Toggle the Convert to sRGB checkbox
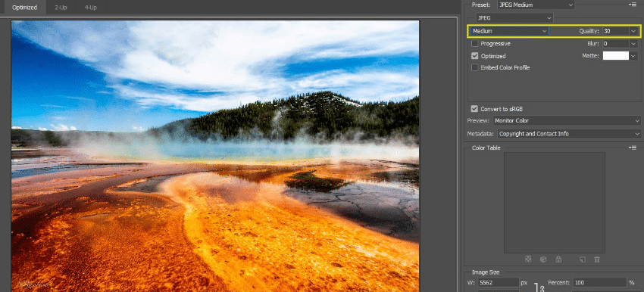The image size is (644, 292). pos(474,109)
